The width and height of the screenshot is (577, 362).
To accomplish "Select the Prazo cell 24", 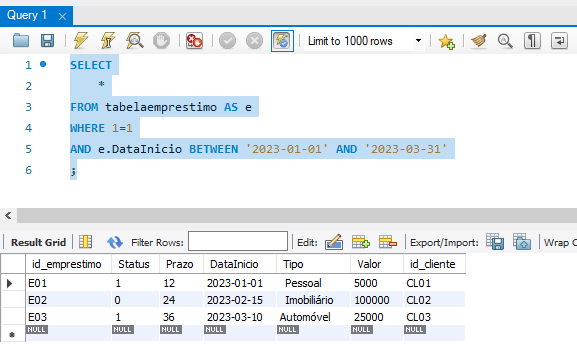I will click(181, 300).
